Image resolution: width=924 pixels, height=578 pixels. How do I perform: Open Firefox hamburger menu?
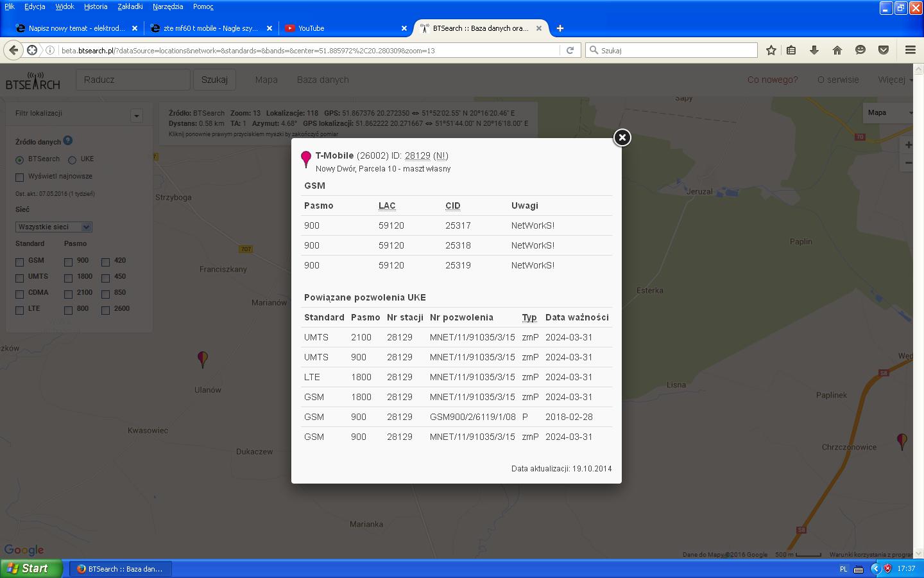click(911, 50)
